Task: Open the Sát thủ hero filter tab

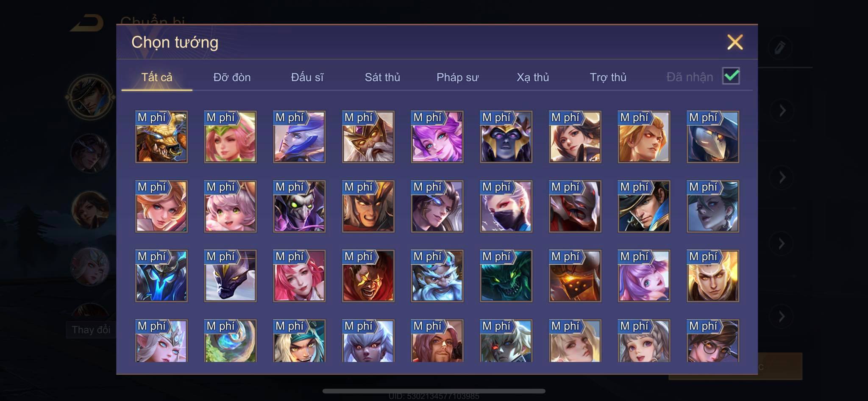Action: click(382, 77)
